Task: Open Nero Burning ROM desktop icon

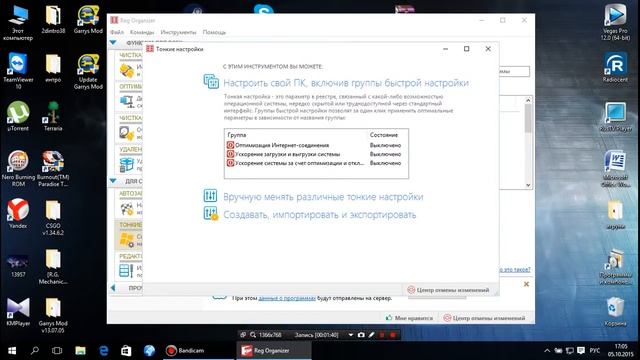Action: [18, 168]
